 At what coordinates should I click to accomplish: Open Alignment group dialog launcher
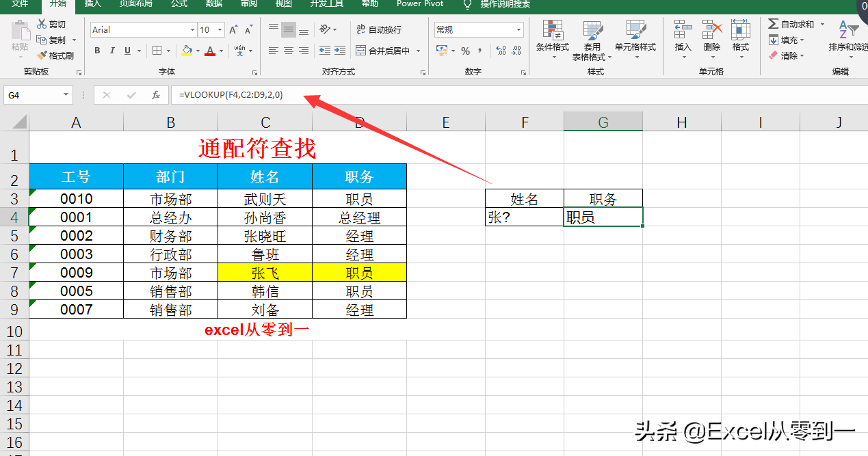(x=422, y=72)
